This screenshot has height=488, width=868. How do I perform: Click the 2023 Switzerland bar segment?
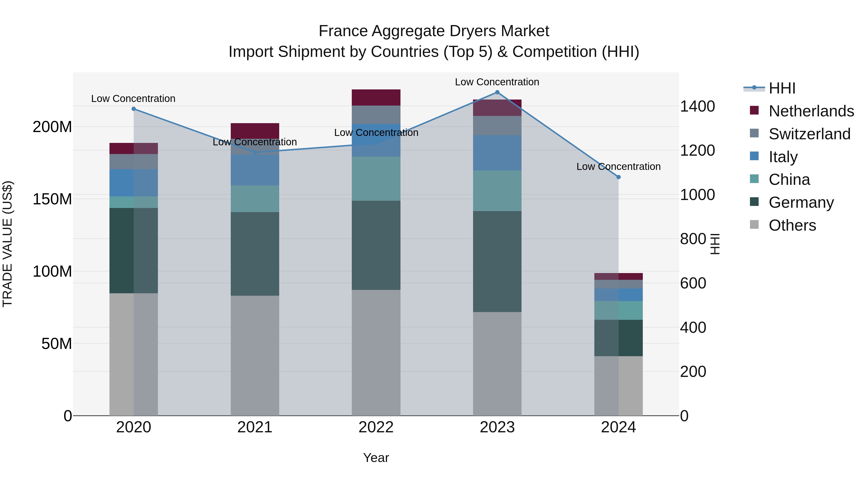497,126
